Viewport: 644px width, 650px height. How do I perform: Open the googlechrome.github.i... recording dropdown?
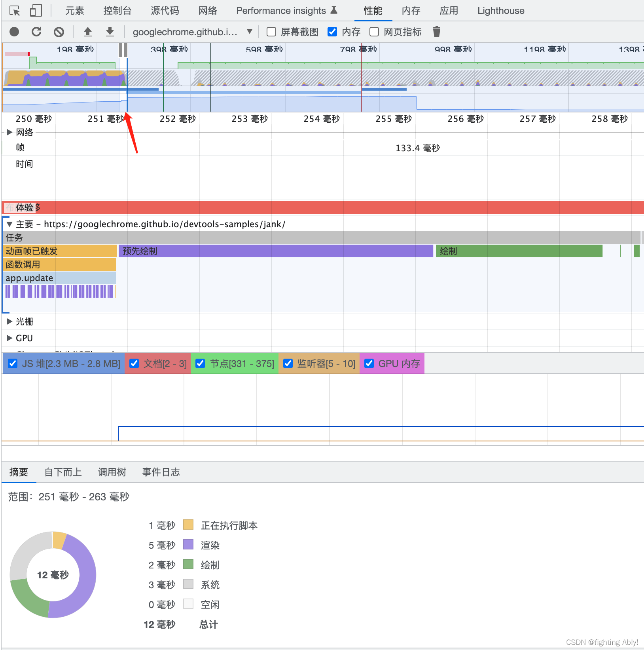click(193, 32)
